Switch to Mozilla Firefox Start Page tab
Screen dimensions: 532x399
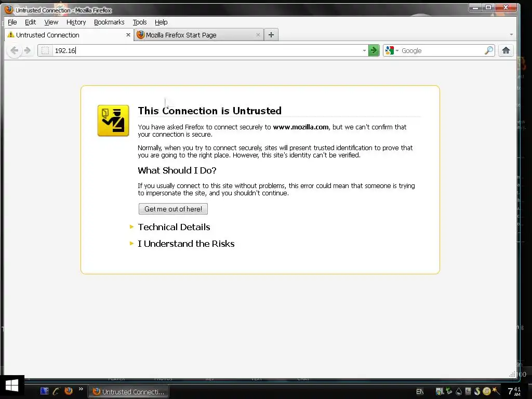(x=199, y=35)
